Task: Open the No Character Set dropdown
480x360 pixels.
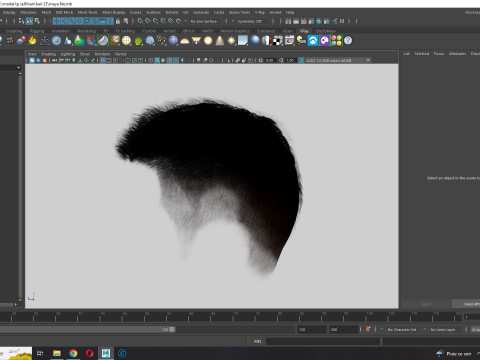Action: point(402,329)
